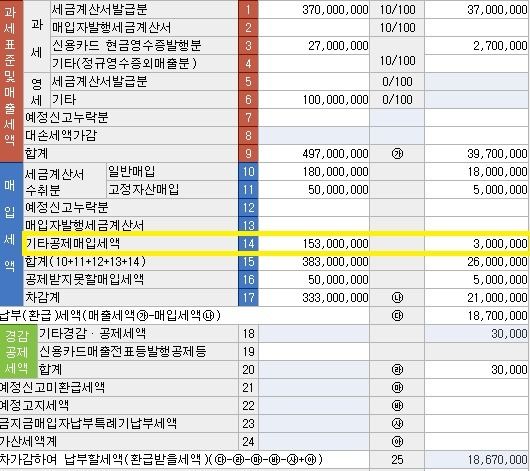Select the blue row number 10 cell
This screenshot has height=471, width=530.
click(x=248, y=171)
